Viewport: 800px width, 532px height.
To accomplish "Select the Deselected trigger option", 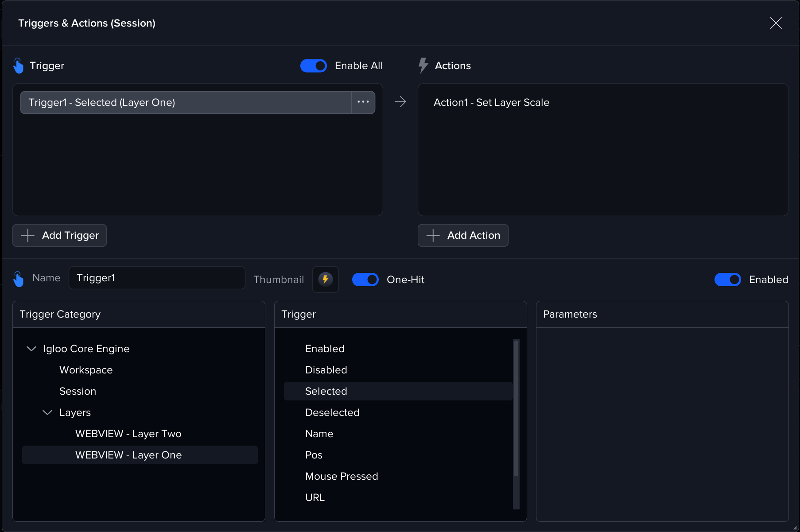I will point(332,412).
